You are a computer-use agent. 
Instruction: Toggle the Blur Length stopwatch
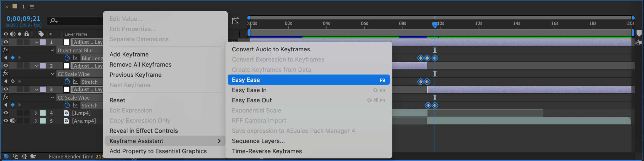[67, 58]
